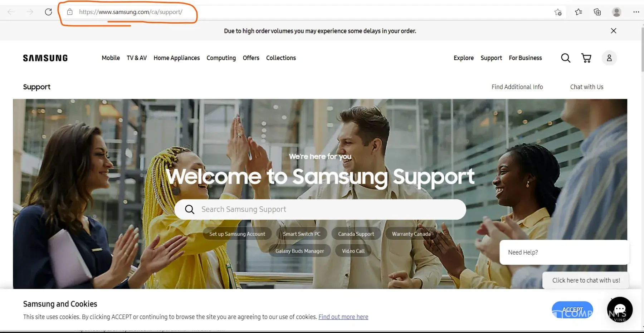The image size is (644, 333).
Task: Add this page to favorites with the star-plus icon
Action: [x=558, y=12]
